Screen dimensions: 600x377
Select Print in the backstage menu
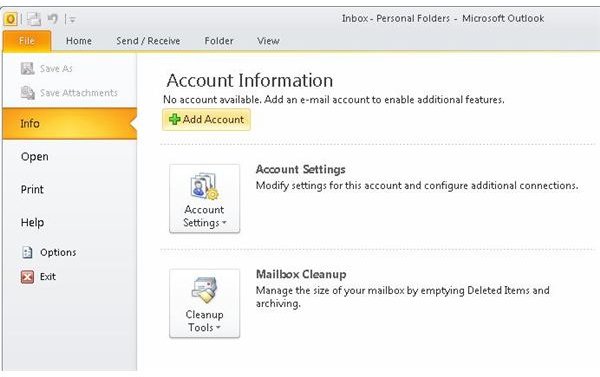pos(32,189)
